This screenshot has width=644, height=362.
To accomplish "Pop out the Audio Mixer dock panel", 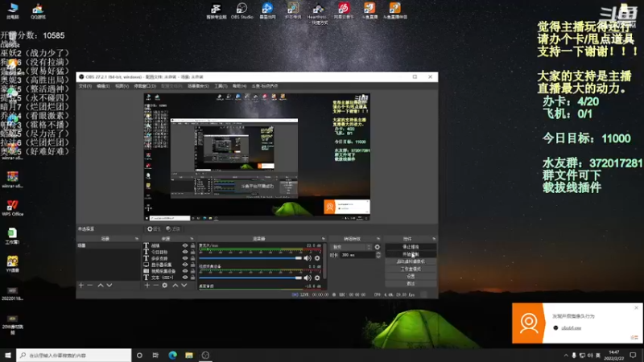I will (x=324, y=238).
